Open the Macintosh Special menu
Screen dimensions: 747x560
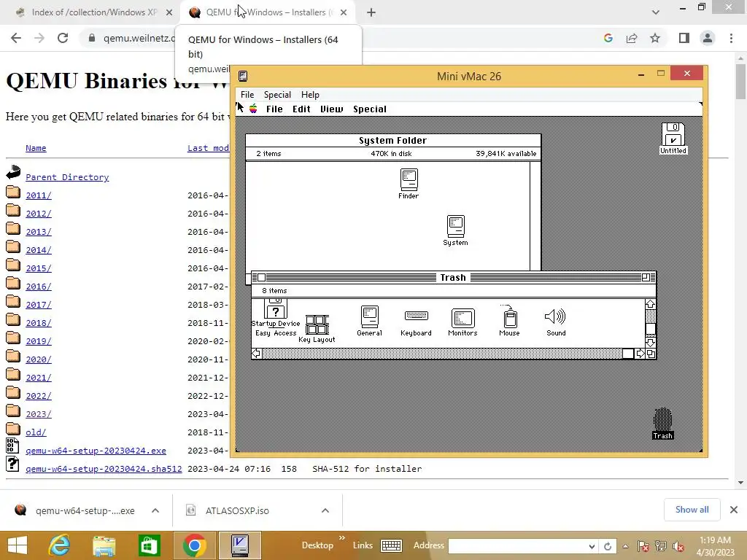coord(370,109)
